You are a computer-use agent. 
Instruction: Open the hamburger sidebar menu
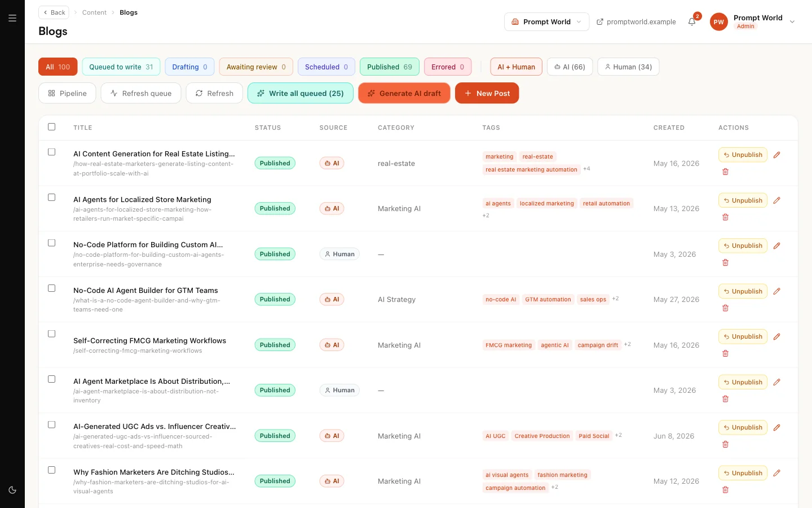pos(12,18)
